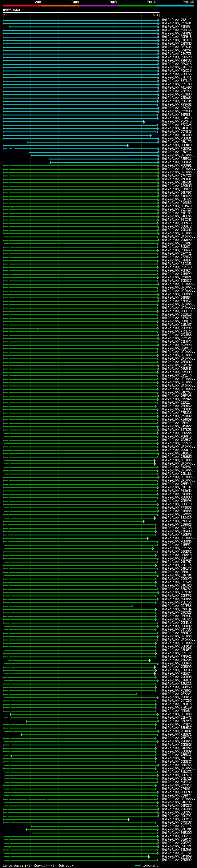Image resolution: width=197 pixels, height=868 pixels.
Task: Select the UniRef100_P19889 entry
Action: [x=176, y=203]
